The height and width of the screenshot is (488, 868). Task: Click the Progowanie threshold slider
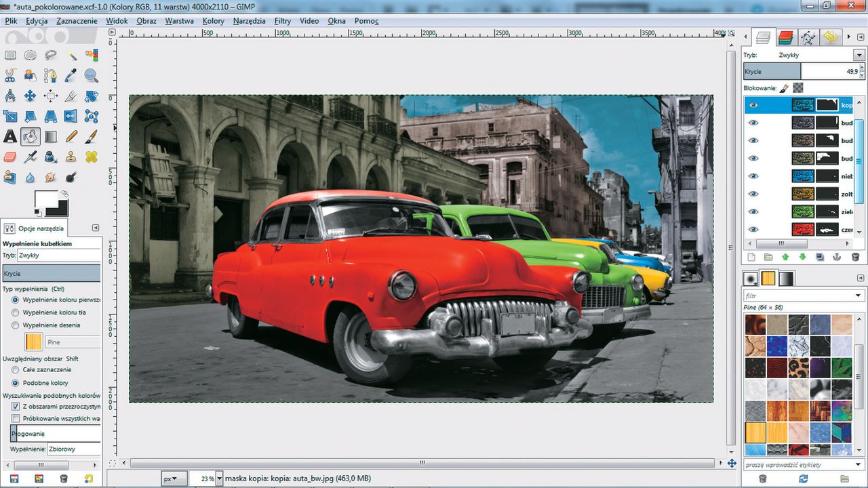56,434
